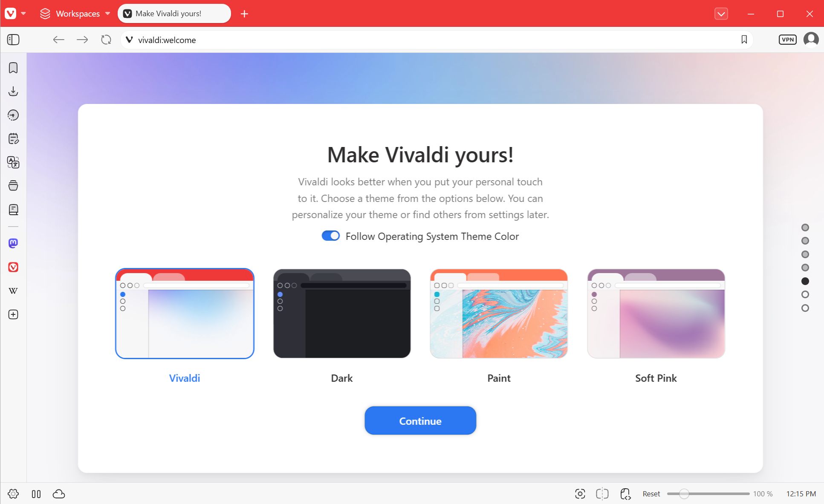Open the Reading List panel
Screen dimensions: 824x504
[x=13, y=210]
